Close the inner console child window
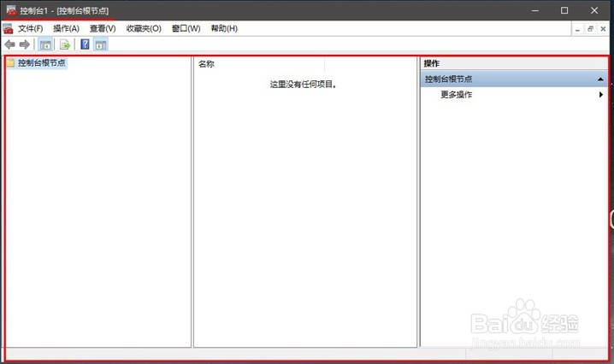Screen dimensions: 614x364 tap(603, 29)
